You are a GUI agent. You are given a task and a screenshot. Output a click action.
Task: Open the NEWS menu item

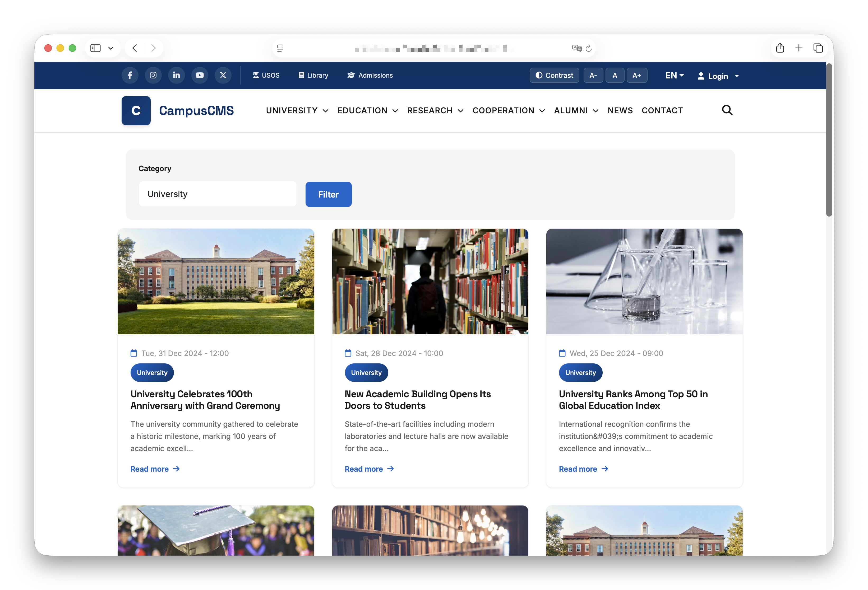pyautogui.click(x=620, y=110)
